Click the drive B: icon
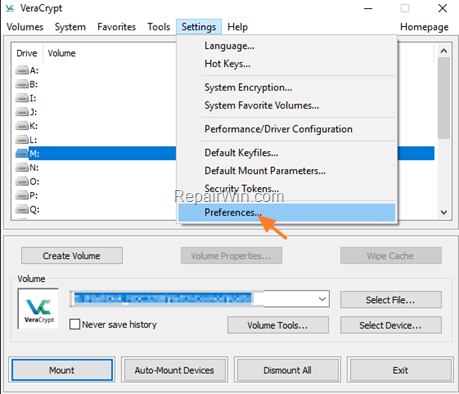Screen dimensions: 459x394 pyautogui.click(x=22, y=84)
